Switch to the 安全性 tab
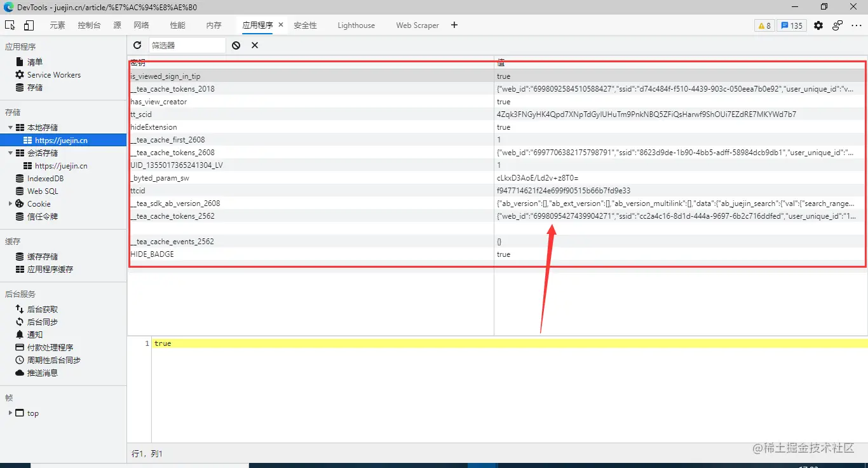868x468 pixels. 305,25
